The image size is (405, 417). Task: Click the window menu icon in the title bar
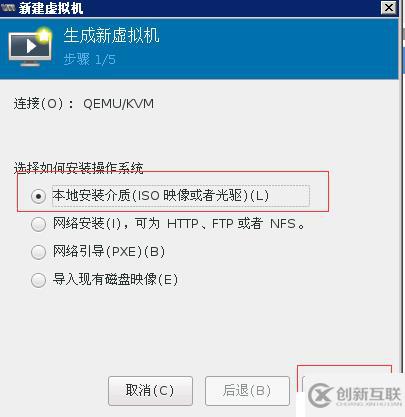coord(8,7)
